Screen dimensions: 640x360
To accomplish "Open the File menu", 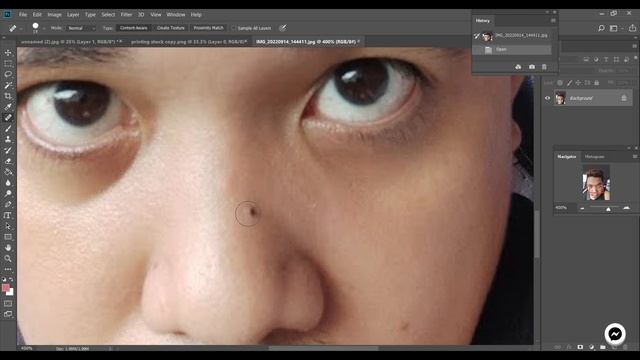I will pyautogui.click(x=23, y=14).
